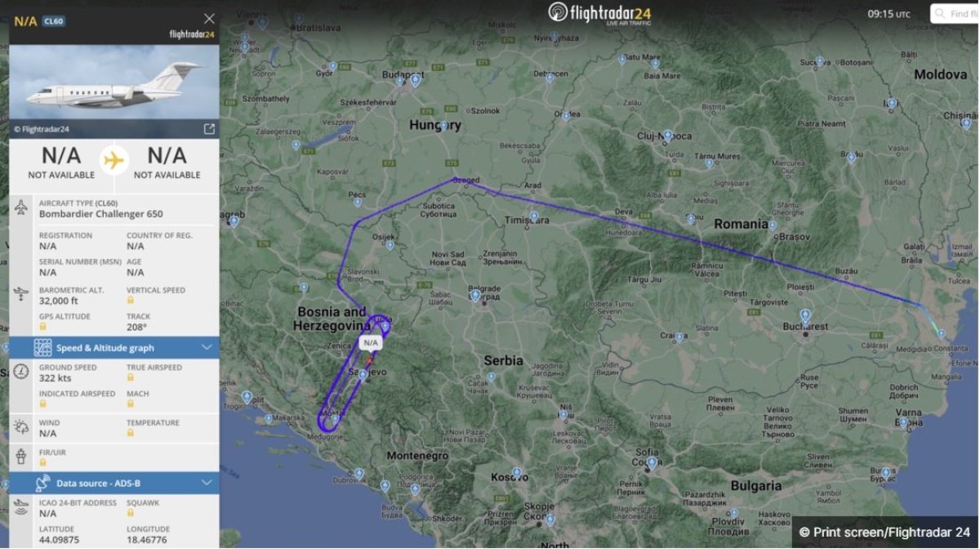
Task: Click the yellow airplane route icon
Action: pos(114,160)
